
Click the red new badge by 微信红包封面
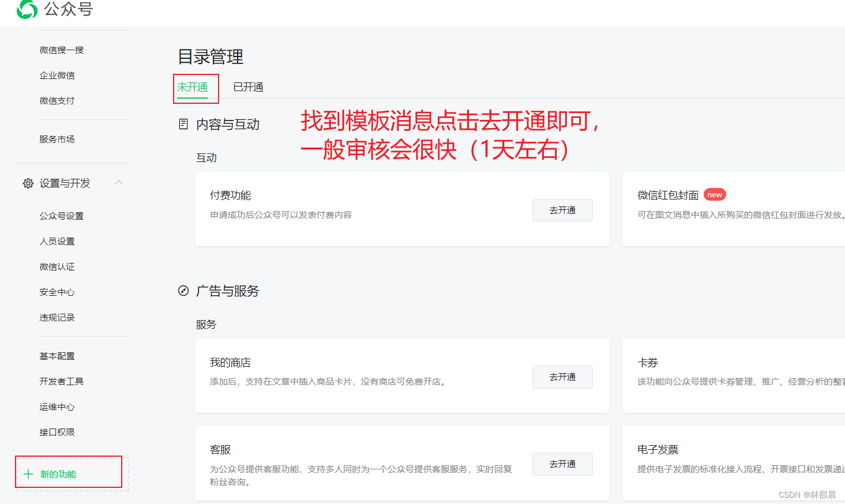(715, 195)
